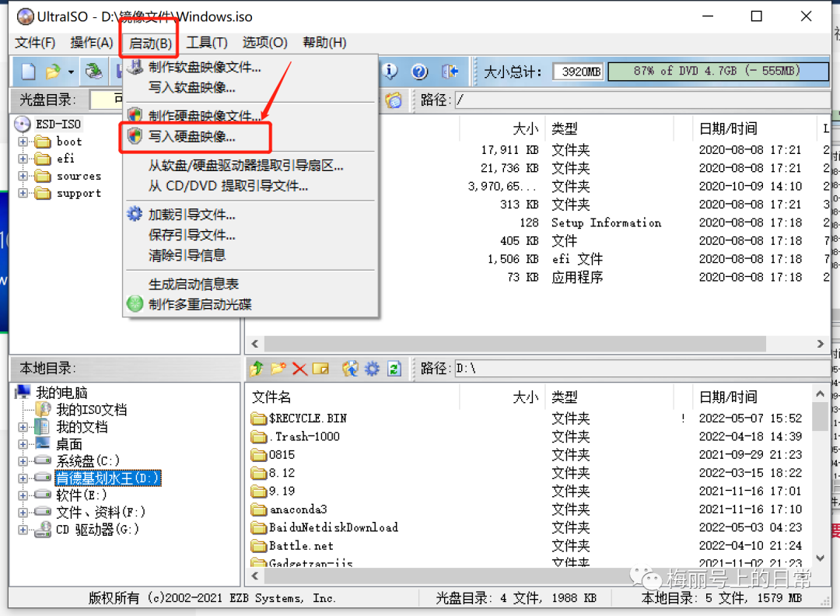The image size is (840, 616).
Task: Sort local files by 文件名 column header
Action: (271, 397)
